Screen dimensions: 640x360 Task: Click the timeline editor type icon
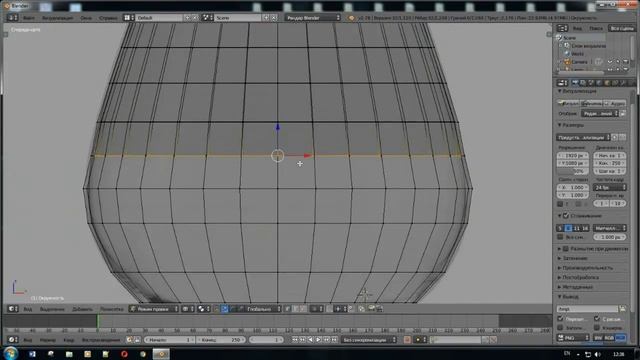point(13,340)
